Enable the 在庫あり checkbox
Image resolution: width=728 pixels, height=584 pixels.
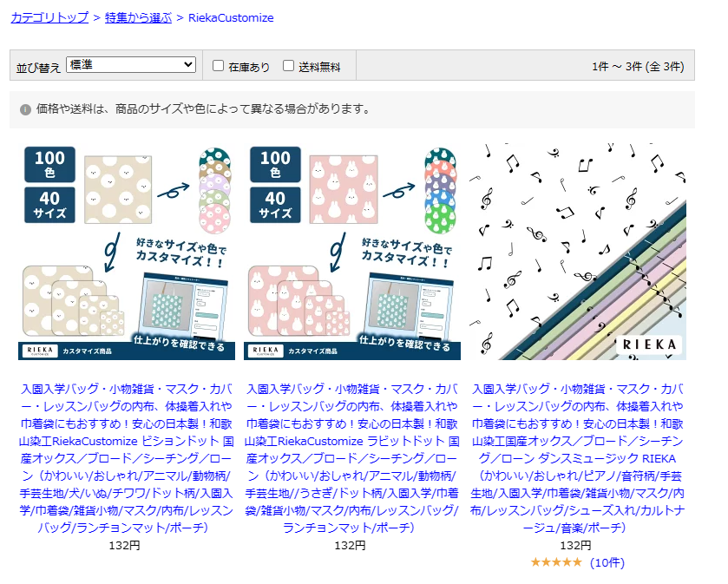218,66
